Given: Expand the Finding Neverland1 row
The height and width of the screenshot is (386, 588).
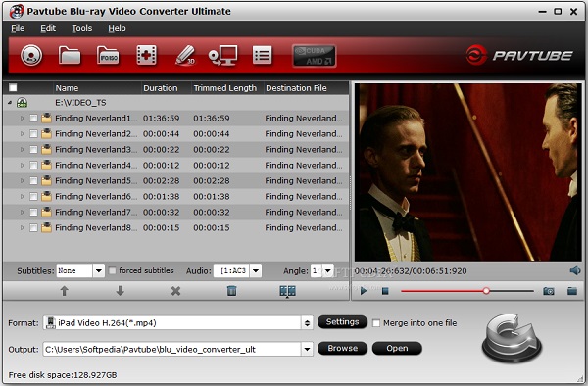Looking at the screenshot, I should (x=23, y=119).
